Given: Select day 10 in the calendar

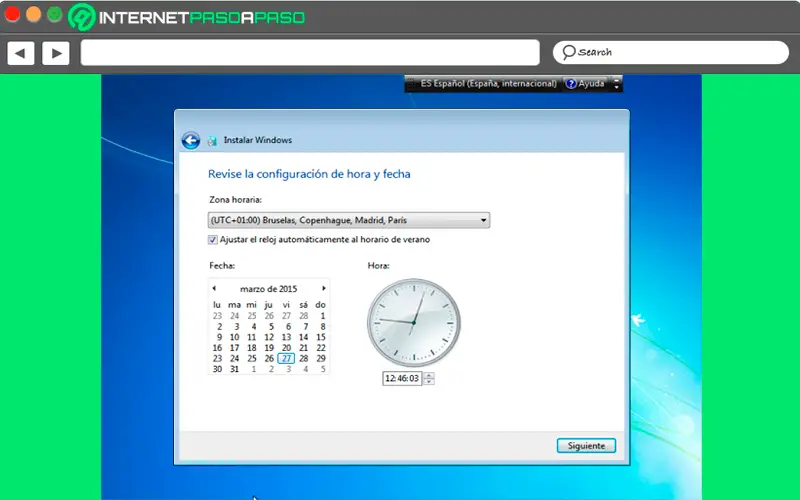Looking at the screenshot, I should pos(234,337).
